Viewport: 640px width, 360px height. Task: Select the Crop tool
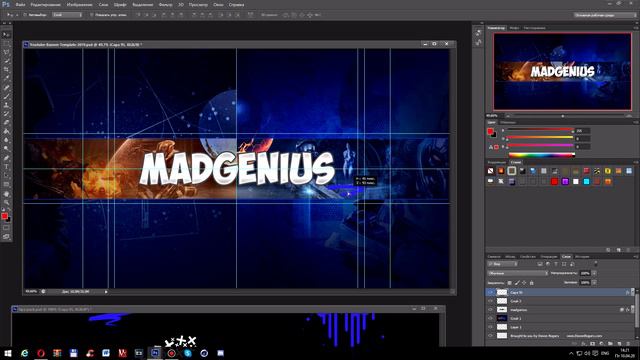(6, 70)
